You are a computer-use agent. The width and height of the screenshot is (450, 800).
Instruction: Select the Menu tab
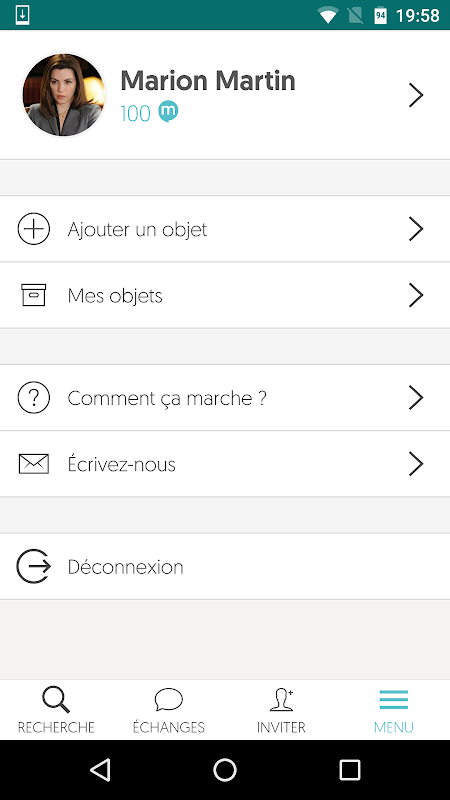(x=393, y=710)
